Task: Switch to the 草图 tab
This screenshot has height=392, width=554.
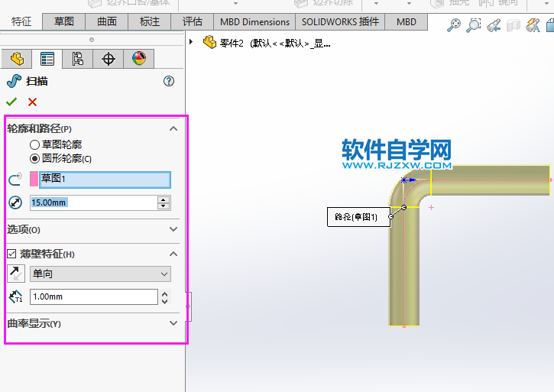Action: (x=64, y=22)
